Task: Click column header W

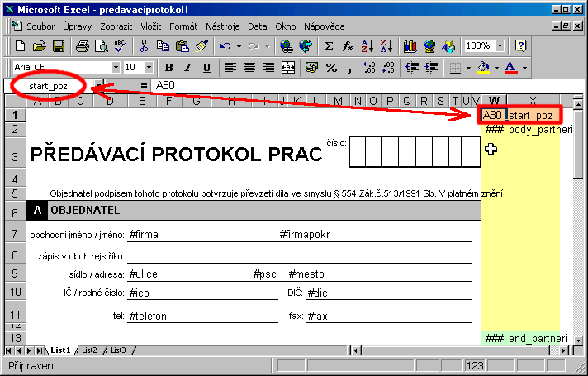Action: 494,101
